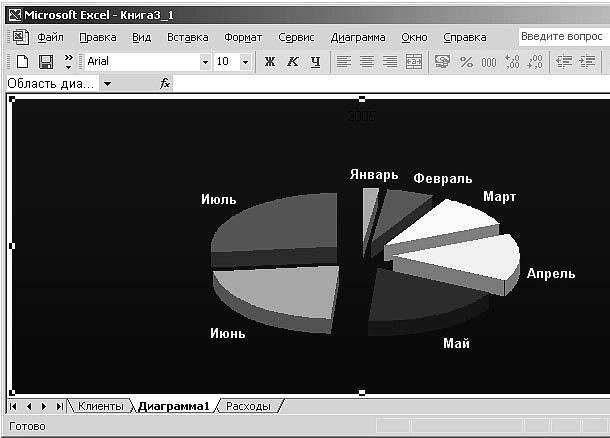The image size is (610, 438).
Task: Toggle italic formatting (К)
Action: pyautogui.click(x=292, y=62)
